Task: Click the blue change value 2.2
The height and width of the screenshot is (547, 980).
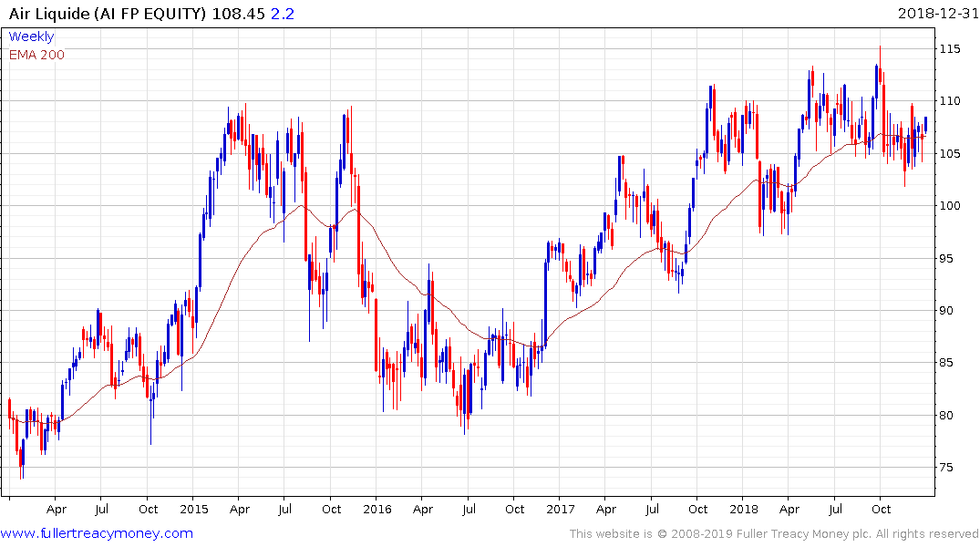Action: pyautogui.click(x=283, y=14)
